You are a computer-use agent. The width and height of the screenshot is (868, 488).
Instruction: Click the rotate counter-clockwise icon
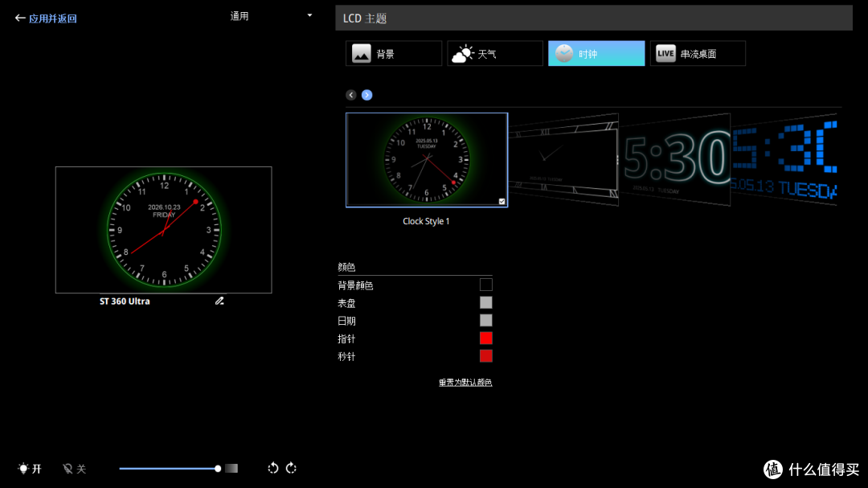(273, 468)
